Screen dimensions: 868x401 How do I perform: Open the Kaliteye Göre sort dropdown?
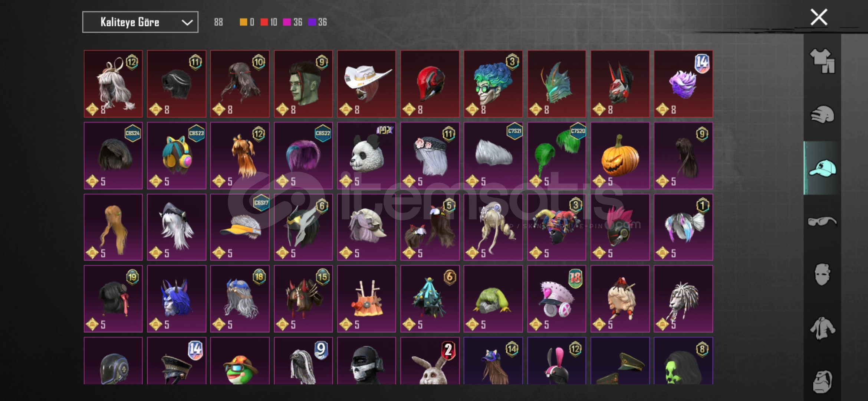140,22
